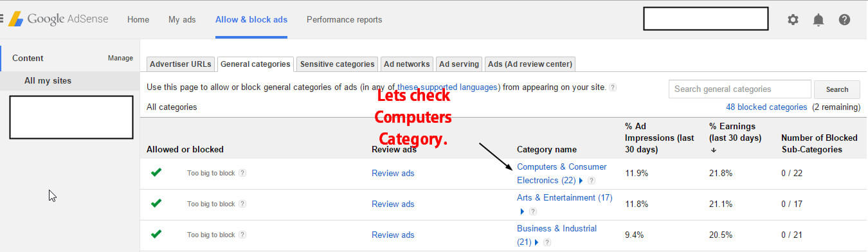Open the My ads tab
This screenshot has height=252, width=868.
click(182, 19)
